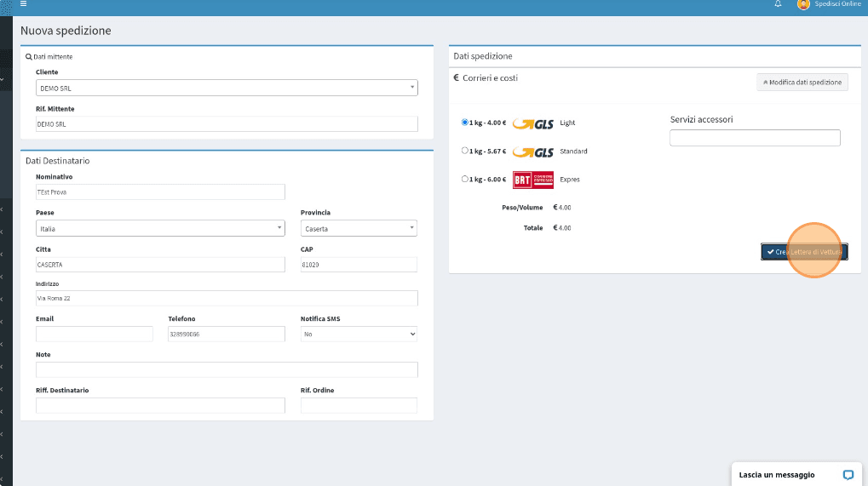Click Modifica dati spedizione button
Screen dimensions: 868x486
pyautogui.click(x=802, y=83)
